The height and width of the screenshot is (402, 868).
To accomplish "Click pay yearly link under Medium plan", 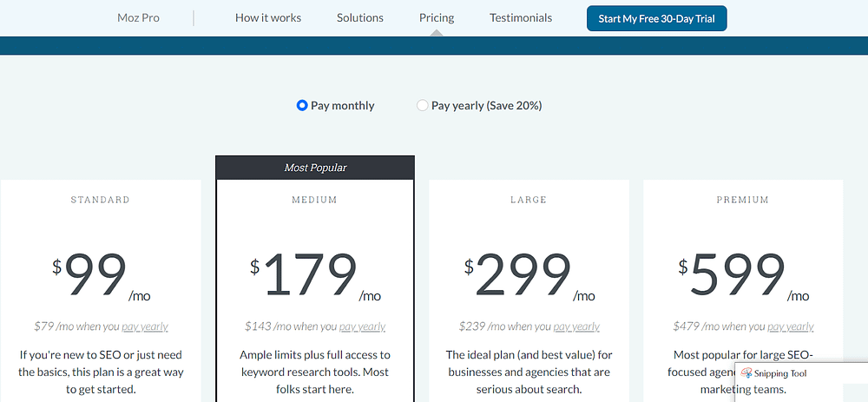I will 362,326.
